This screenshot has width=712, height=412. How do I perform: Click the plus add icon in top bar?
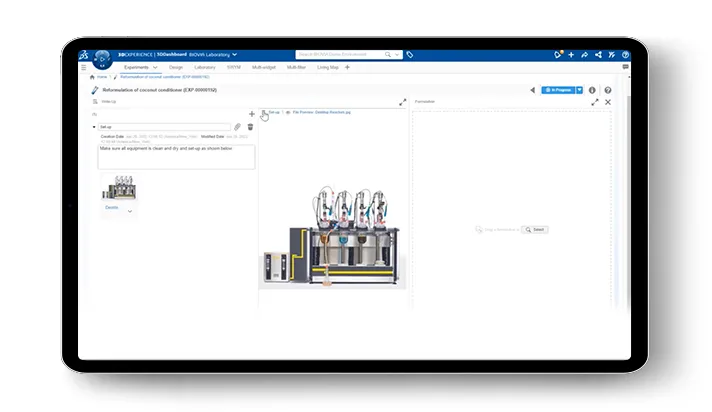(571, 55)
